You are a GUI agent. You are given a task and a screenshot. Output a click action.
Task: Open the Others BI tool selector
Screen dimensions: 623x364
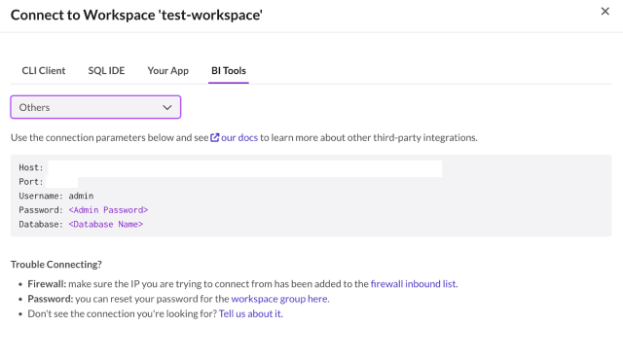click(x=95, y=107)
